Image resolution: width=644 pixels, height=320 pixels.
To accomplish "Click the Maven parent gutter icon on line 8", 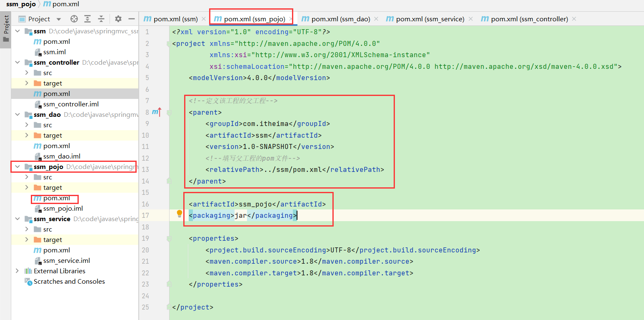I will click(x=157, y=112).
